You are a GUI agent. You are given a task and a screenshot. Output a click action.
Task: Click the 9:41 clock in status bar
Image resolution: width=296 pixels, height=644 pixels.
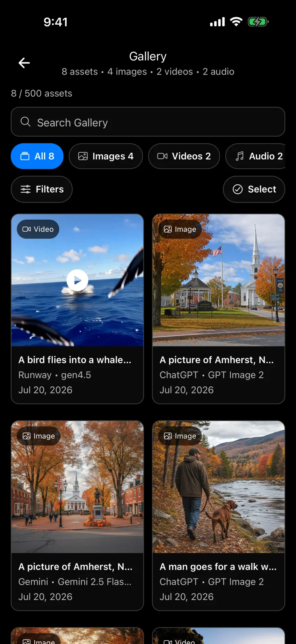pyautogui.click(x=55, y=22)
